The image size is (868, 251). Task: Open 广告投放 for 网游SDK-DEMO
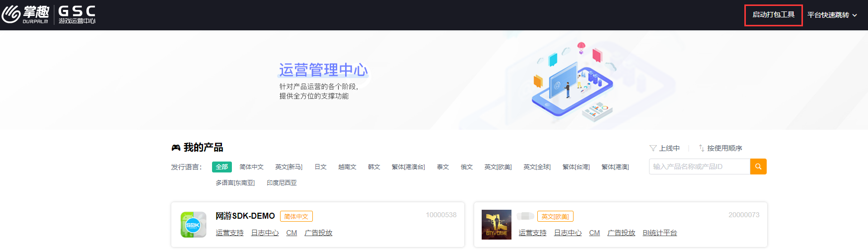tap(318, 233)
